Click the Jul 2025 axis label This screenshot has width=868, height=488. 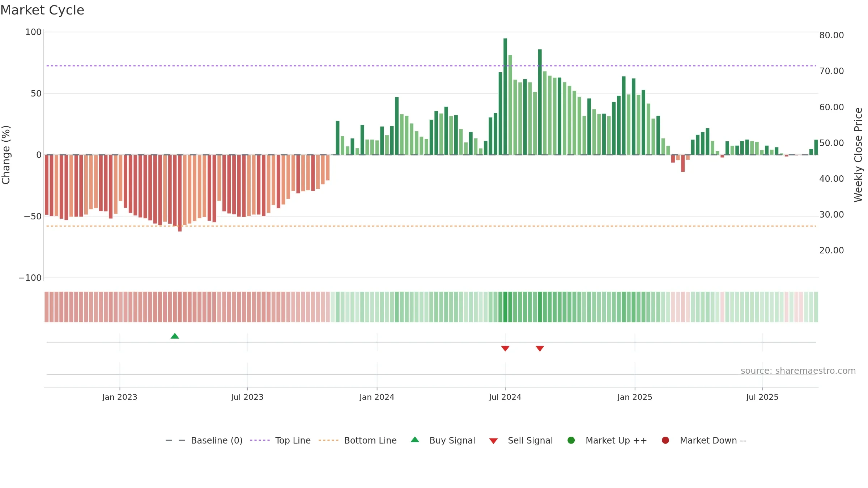(x=762, y=397)
